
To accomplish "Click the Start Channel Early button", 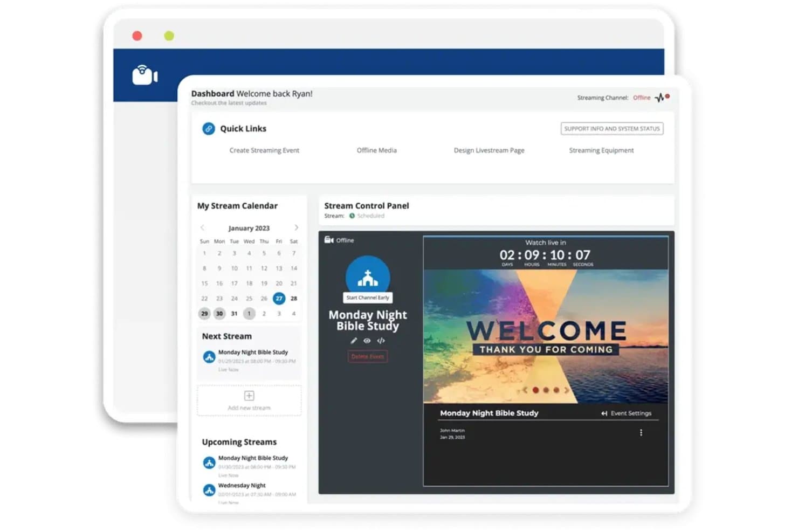I will pyautogui.click(x=368, y=298).
